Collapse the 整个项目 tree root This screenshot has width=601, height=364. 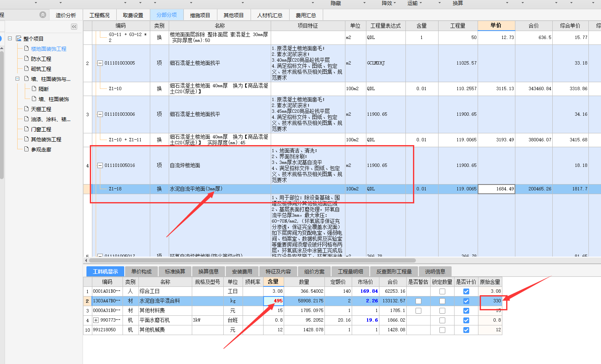click(x=10, y=39)
